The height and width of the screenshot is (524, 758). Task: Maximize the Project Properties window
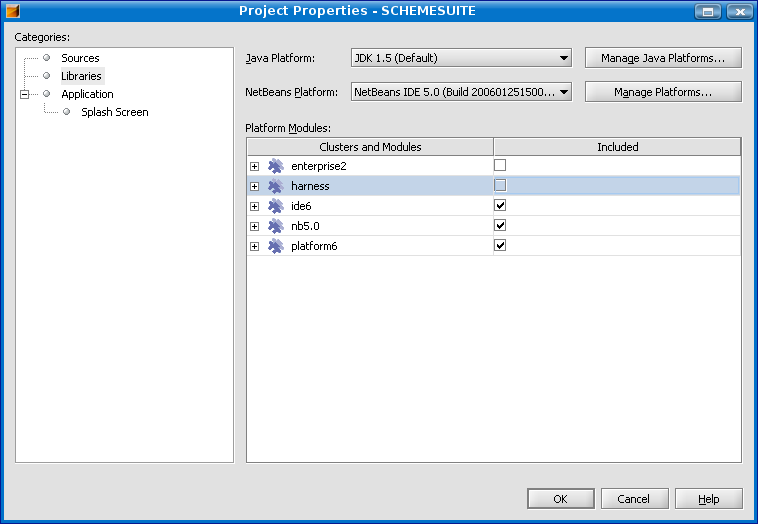pos(708,11)
